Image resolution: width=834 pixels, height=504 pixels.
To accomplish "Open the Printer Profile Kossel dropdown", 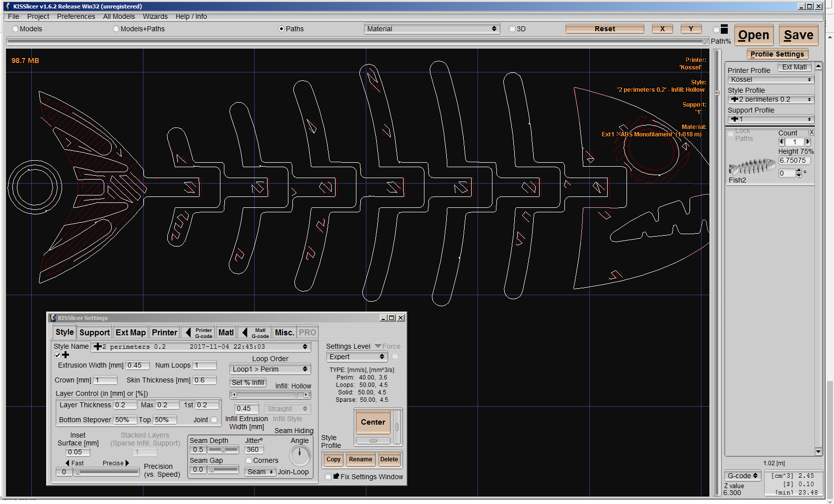I will tap(770, 80).
